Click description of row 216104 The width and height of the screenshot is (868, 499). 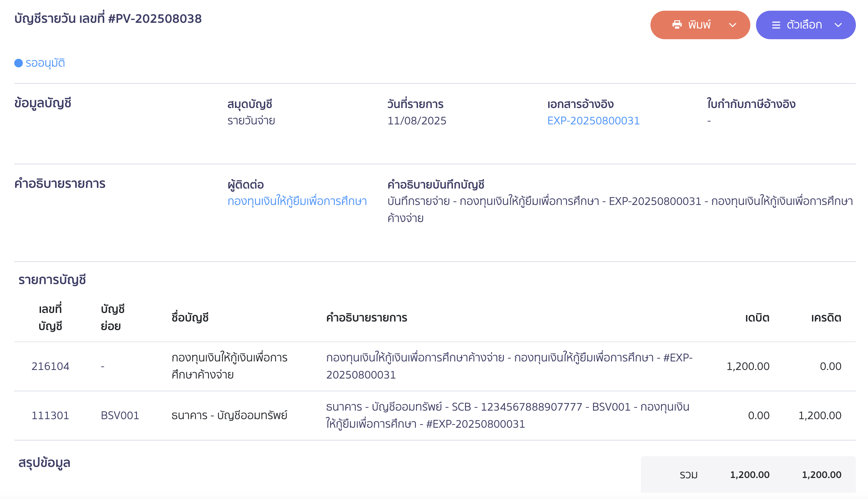tap(509, 366)
